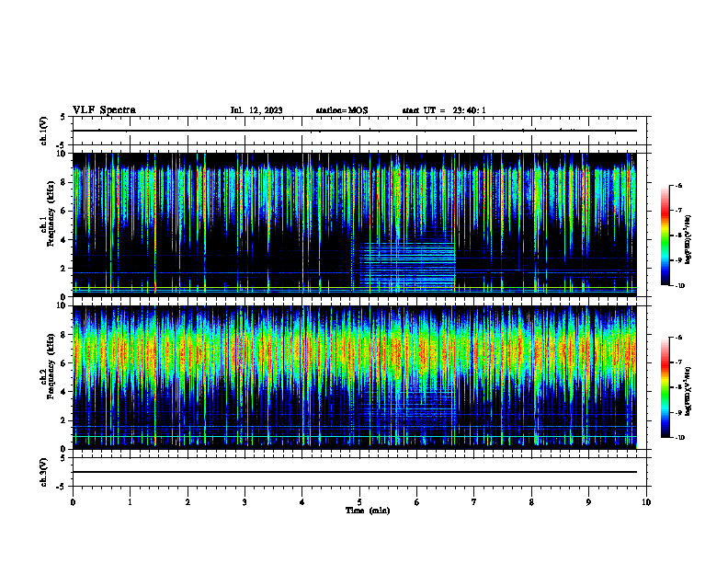Click the ch.1 spectrogram color bar
Image resolution: width=728 pixels, height=563 pixels.
coord(665,236)
